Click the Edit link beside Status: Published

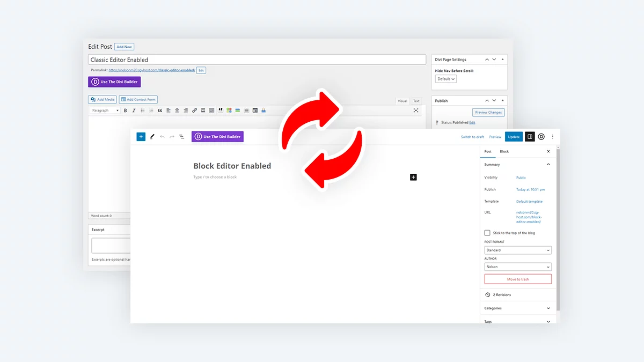point(472,123)
